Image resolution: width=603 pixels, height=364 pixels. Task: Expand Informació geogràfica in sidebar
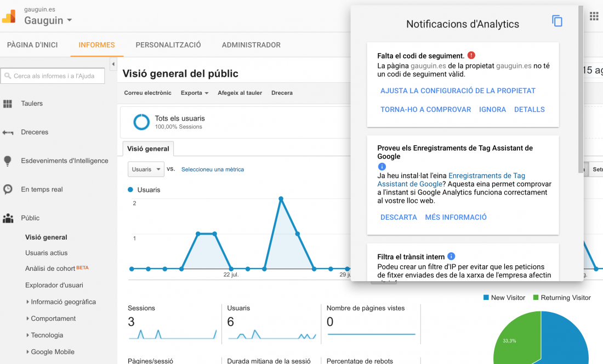(27, 302)
